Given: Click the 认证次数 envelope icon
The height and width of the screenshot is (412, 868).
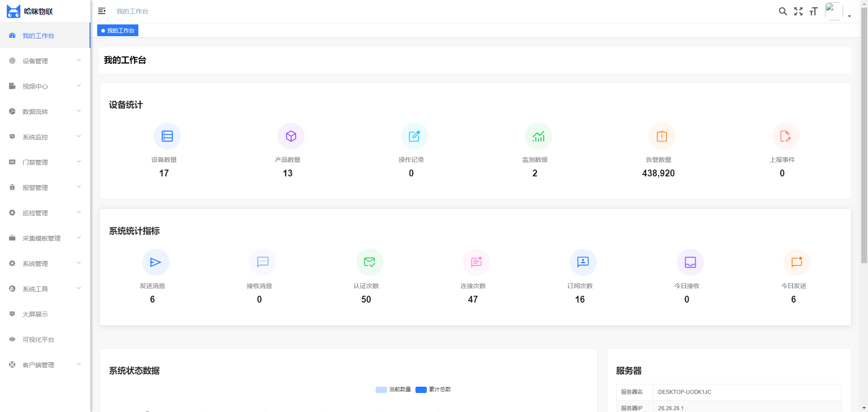Looking at the screenshot, I should 369,262.
